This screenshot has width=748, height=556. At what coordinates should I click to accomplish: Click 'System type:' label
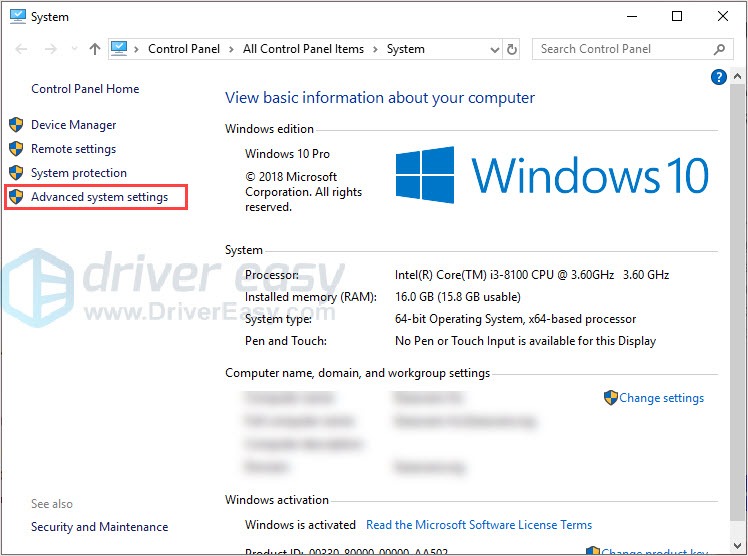pos(278,319)
